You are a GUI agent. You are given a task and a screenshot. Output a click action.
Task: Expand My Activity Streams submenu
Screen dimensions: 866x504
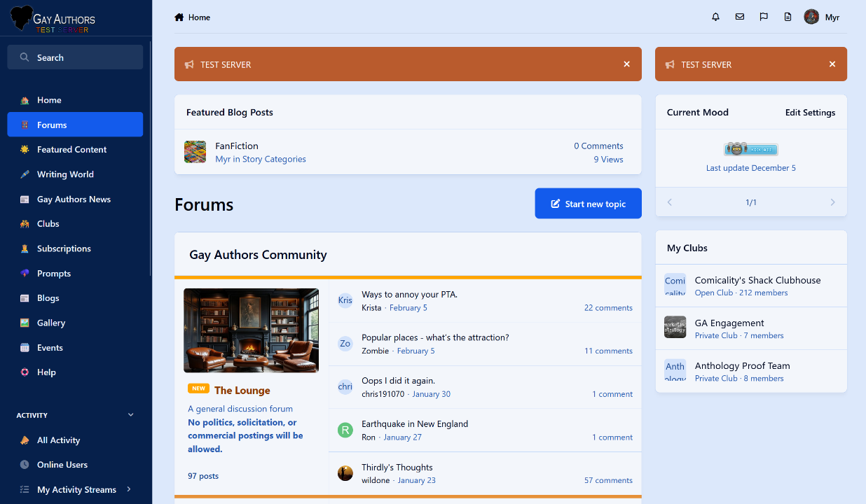coord(129,489)
